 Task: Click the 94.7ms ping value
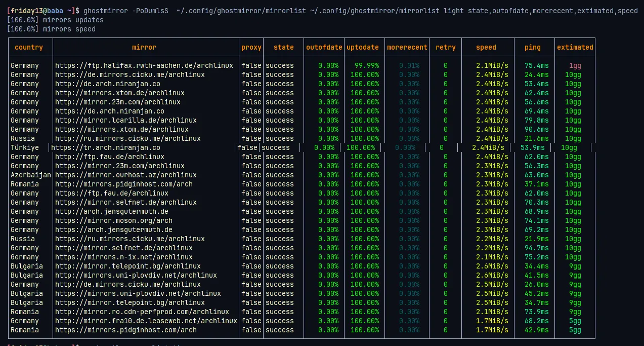537,248
